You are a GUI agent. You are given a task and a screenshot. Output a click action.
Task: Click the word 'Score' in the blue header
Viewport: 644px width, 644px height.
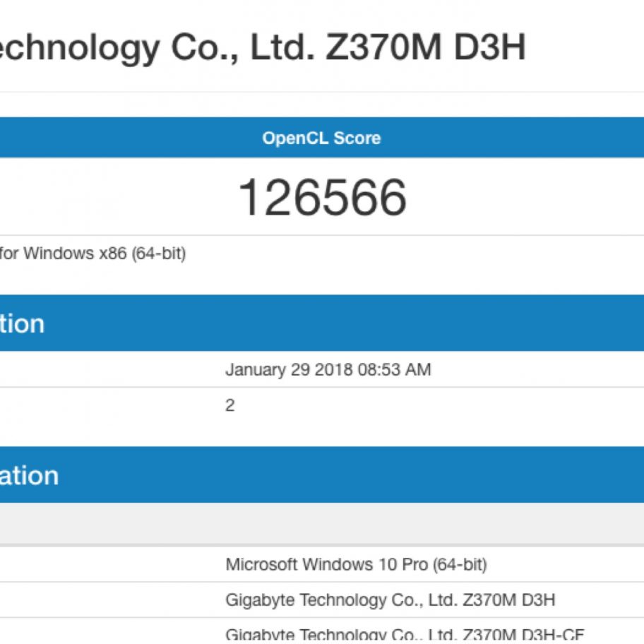click(x=357, y=138)
